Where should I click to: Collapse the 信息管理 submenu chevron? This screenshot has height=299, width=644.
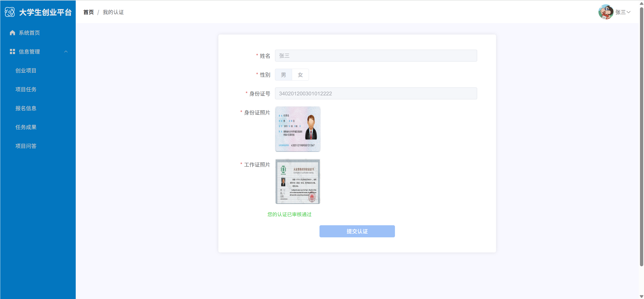(66, 52)
